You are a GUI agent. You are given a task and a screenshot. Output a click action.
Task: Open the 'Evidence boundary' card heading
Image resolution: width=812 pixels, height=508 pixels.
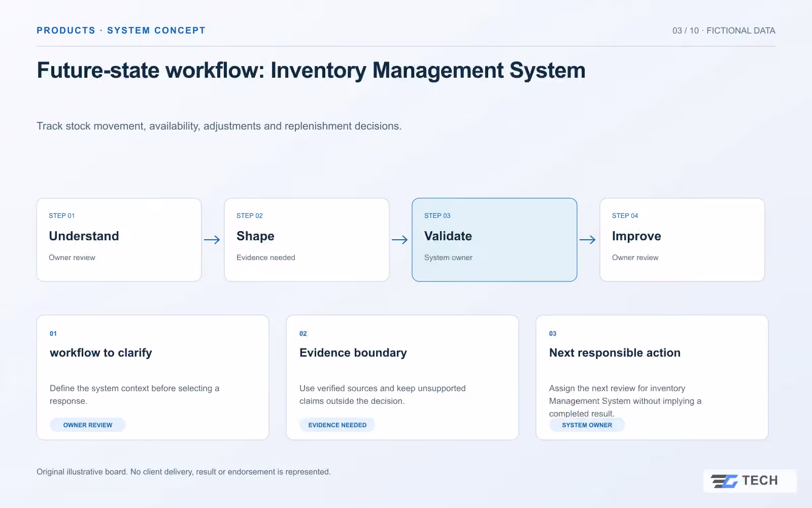[353, 353]
